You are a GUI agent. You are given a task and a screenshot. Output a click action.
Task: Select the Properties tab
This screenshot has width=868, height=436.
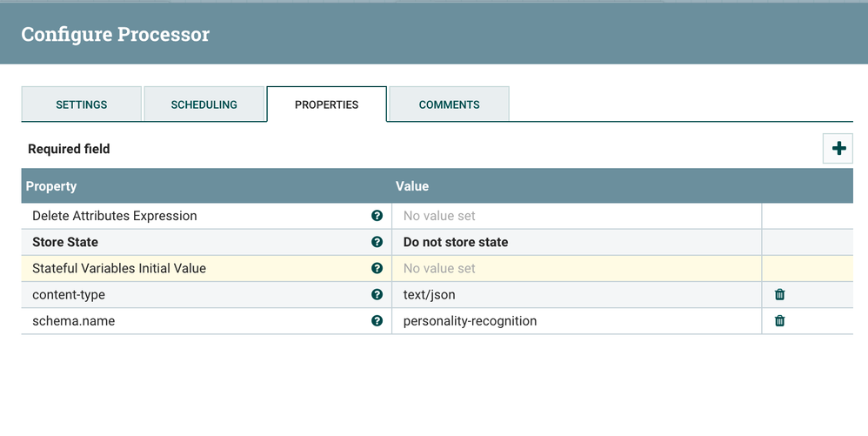326,104
